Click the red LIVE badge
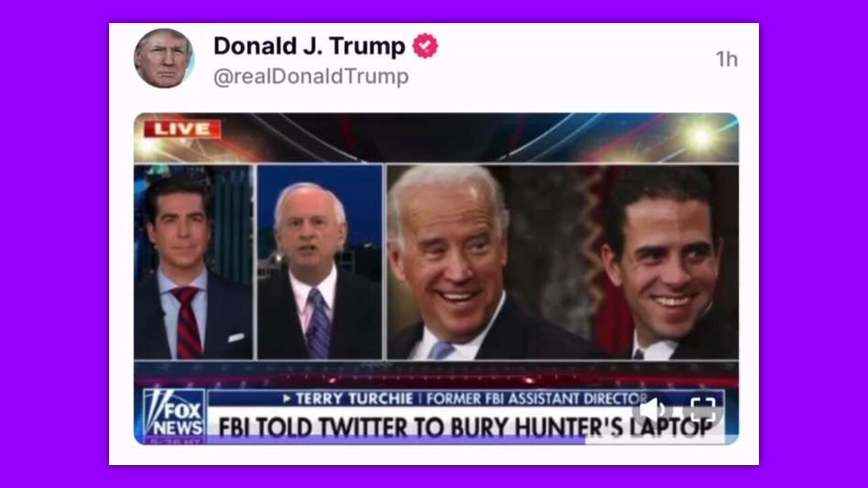The image size is (868, 488). (182, 129)
